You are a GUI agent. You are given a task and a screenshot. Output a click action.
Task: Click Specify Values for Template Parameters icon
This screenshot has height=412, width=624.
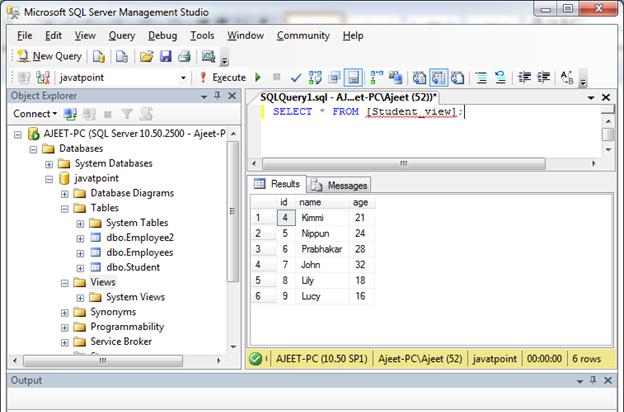coord(567,78)
